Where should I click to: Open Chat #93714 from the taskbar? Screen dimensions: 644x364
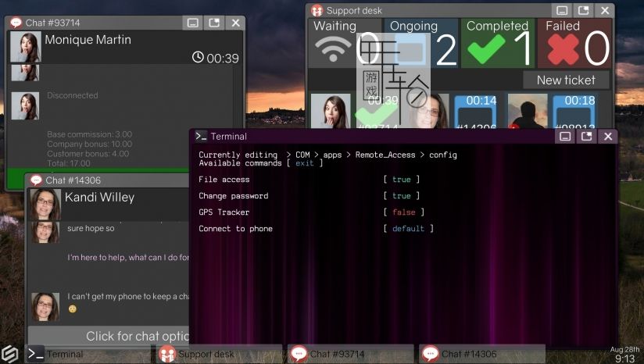coord(336,354)
